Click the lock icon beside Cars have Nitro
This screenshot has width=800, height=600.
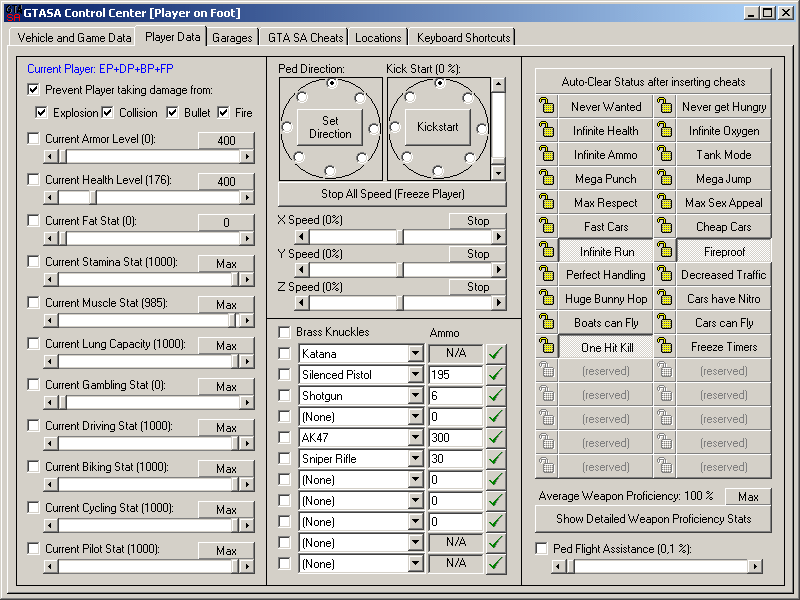point(665,299)
